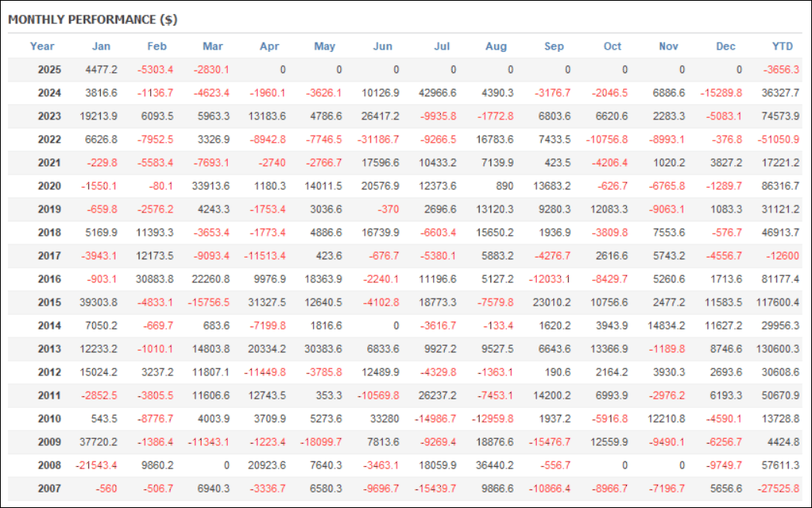The width and height of the screenshot is (812, 508).
Task: Click the 2024 Dec value -15289.8
Action: pyautogui.click(x=721, y=93)
